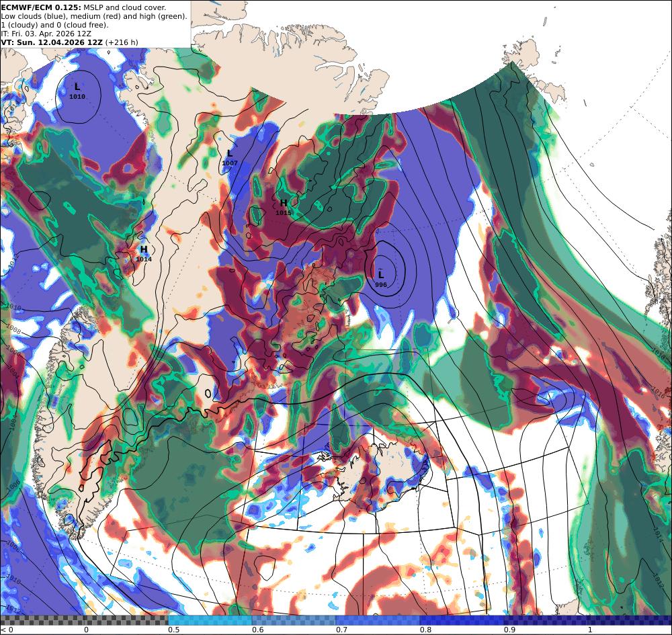
Task: Click the low-pressure center labelled 996
Action: (x=380, y=280)
